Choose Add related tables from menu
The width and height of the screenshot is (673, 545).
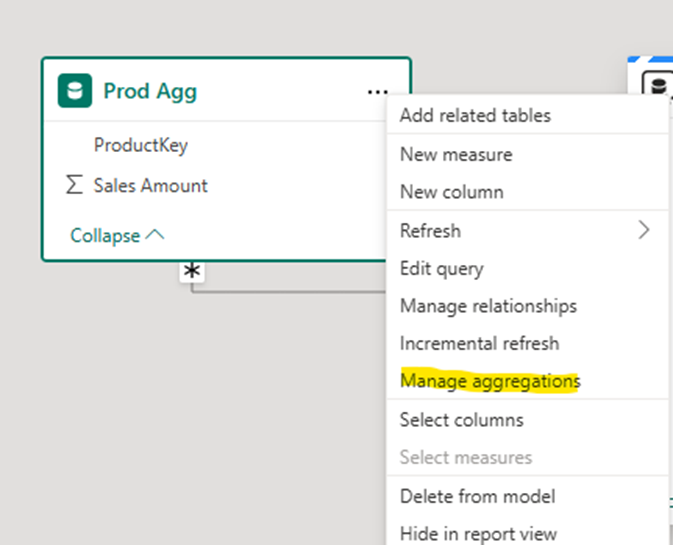click(x=475, y=115)
